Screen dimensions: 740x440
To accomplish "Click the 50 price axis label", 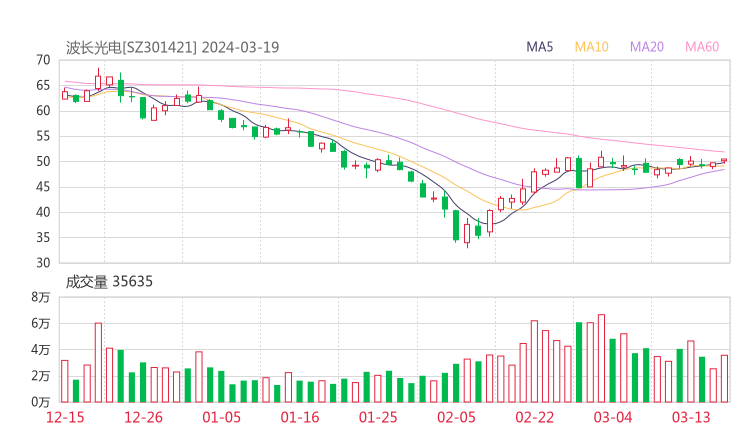I will pyautogui.click(x=43, y=161).
